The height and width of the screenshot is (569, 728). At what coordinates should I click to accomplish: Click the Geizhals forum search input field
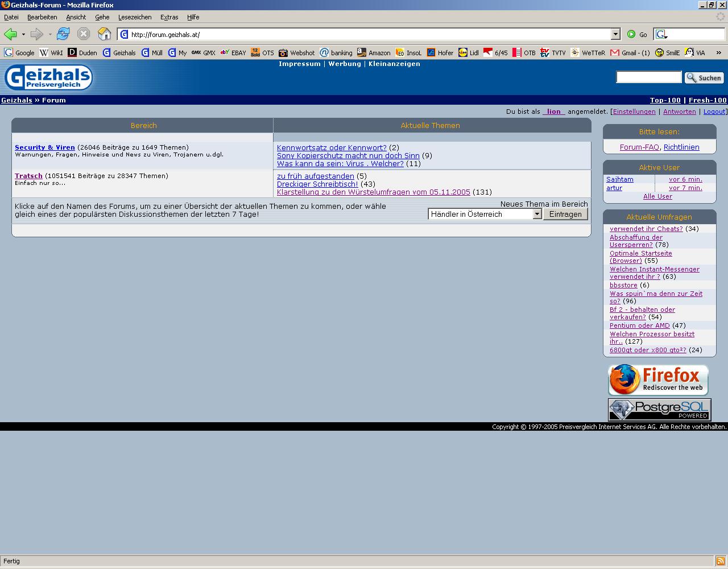[x=649, y=77]
